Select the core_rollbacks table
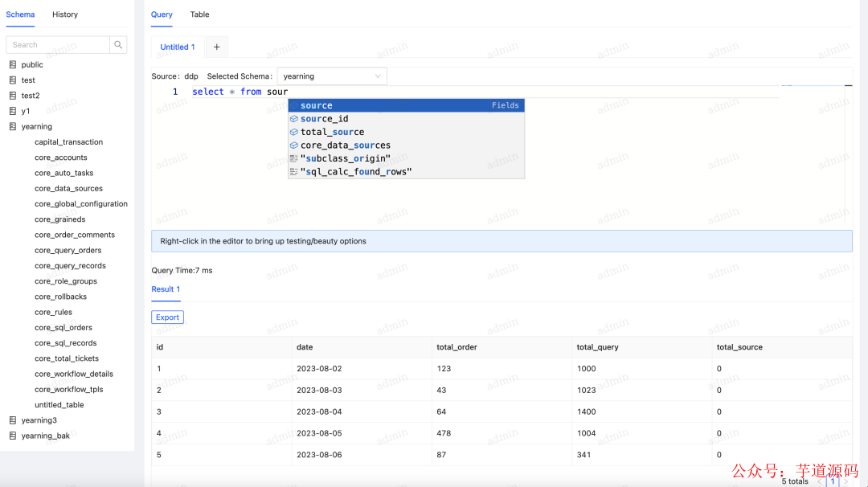 pos(60,297)
